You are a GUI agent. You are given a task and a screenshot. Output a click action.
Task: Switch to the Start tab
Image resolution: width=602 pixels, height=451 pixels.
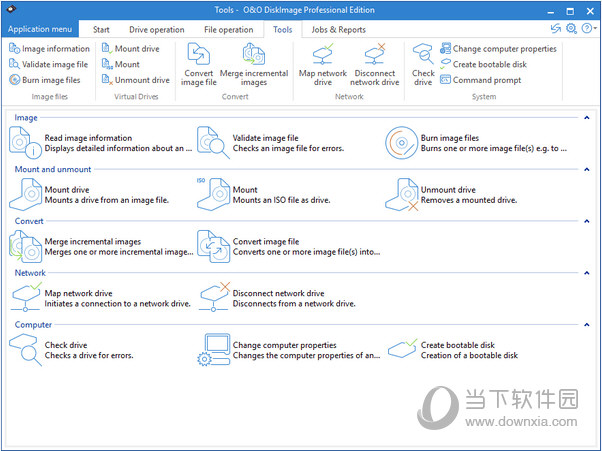point(101,30)
